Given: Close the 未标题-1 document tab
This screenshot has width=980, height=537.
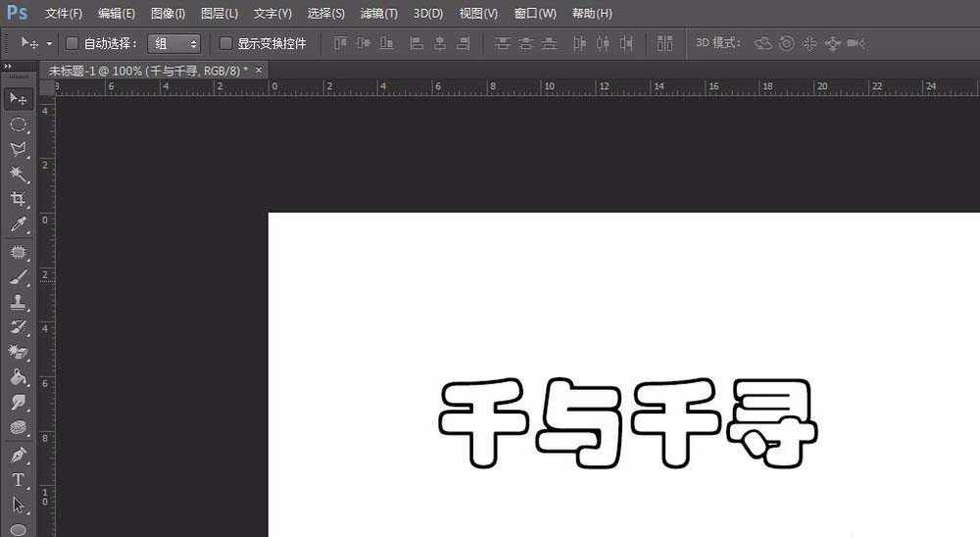Looking at the screenshot, I should click(259, 70).
